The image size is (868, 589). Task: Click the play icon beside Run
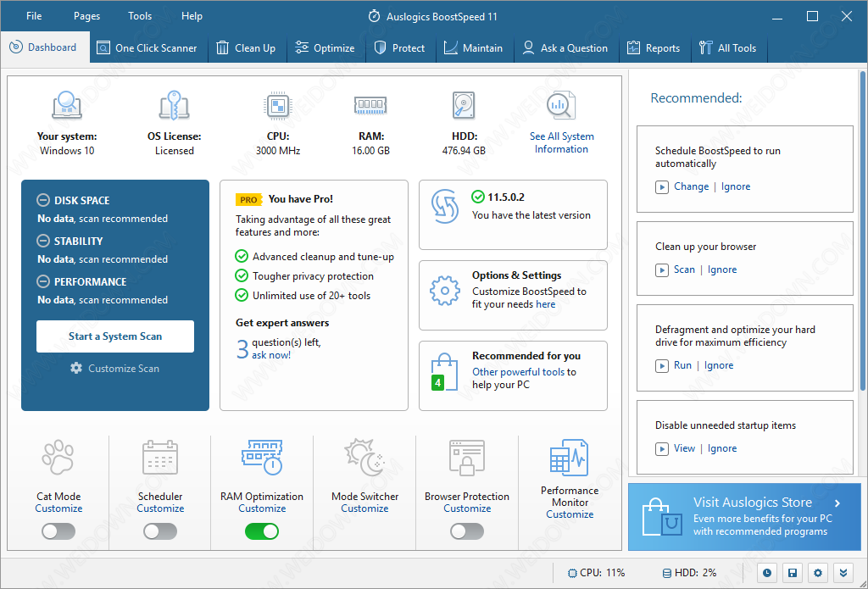click(661, 366)
